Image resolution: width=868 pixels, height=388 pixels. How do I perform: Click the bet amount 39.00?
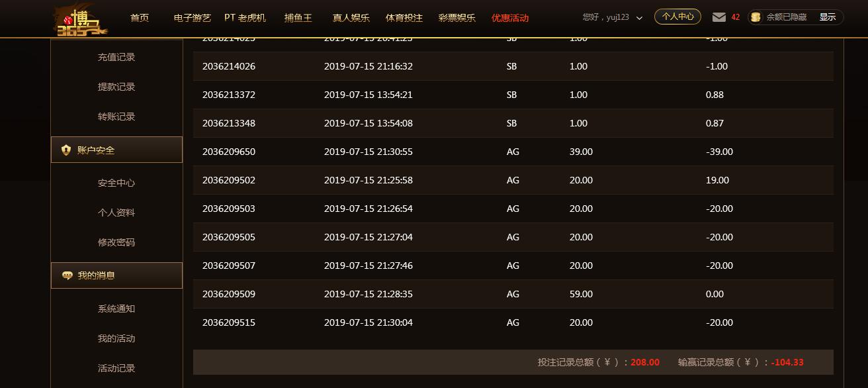click(x=581, y=152)
